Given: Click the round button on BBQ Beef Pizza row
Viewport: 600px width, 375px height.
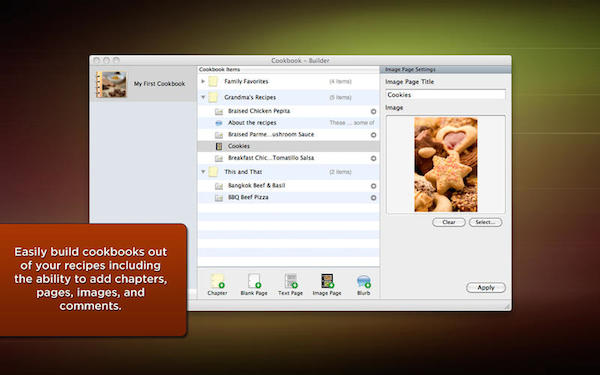Looking at the screenshot, I should tap(373, 198).
